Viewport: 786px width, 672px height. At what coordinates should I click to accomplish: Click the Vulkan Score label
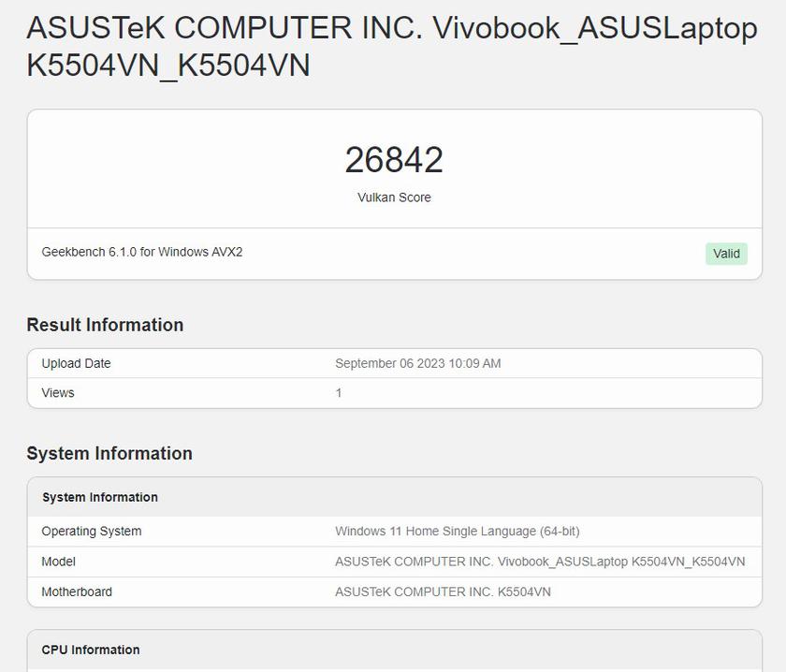394,197
